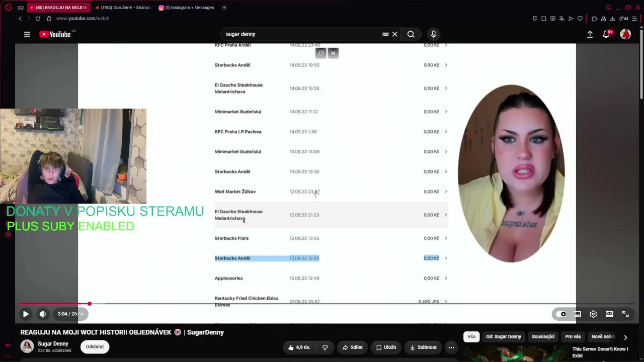Screen dimensions: 644x362
Task: Mute the video volume
Action: click(43, 314)
